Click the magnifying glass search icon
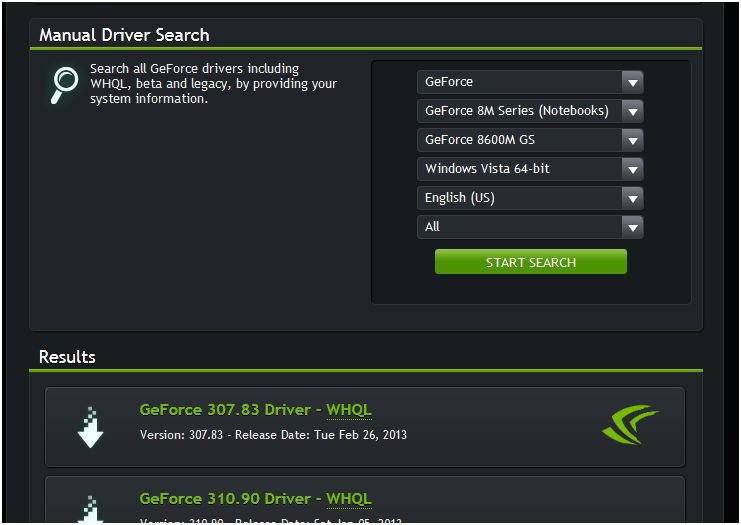Image resolution: width=741 pixels, height=525 pixels. coord(64,85)
